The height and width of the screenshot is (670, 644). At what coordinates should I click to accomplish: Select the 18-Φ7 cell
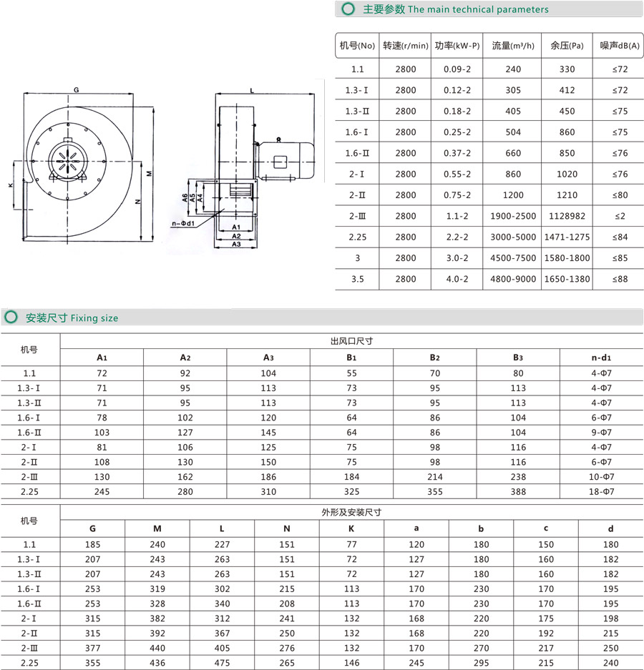pos(601,491)
